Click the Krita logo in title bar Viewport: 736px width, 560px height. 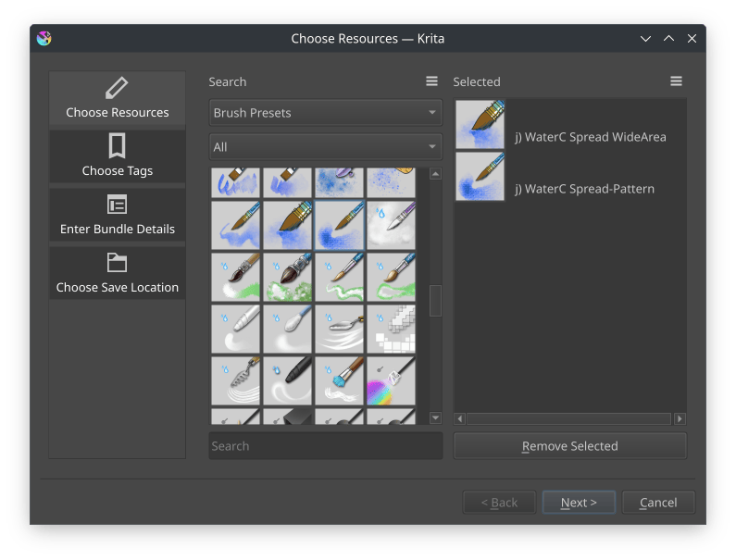coord(44,38)
